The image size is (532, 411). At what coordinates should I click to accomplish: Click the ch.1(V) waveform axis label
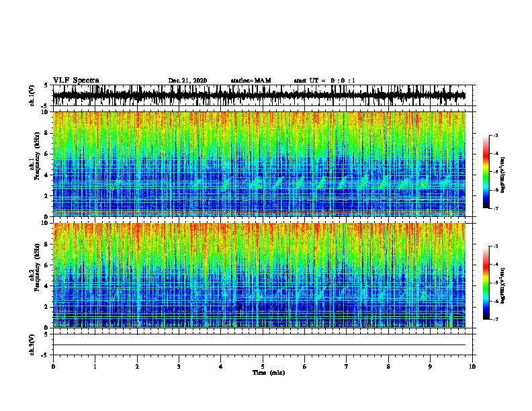tap(32, 95)
